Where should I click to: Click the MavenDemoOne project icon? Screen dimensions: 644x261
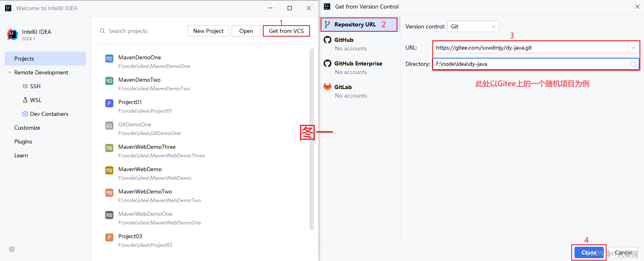[x=109, y=59]
